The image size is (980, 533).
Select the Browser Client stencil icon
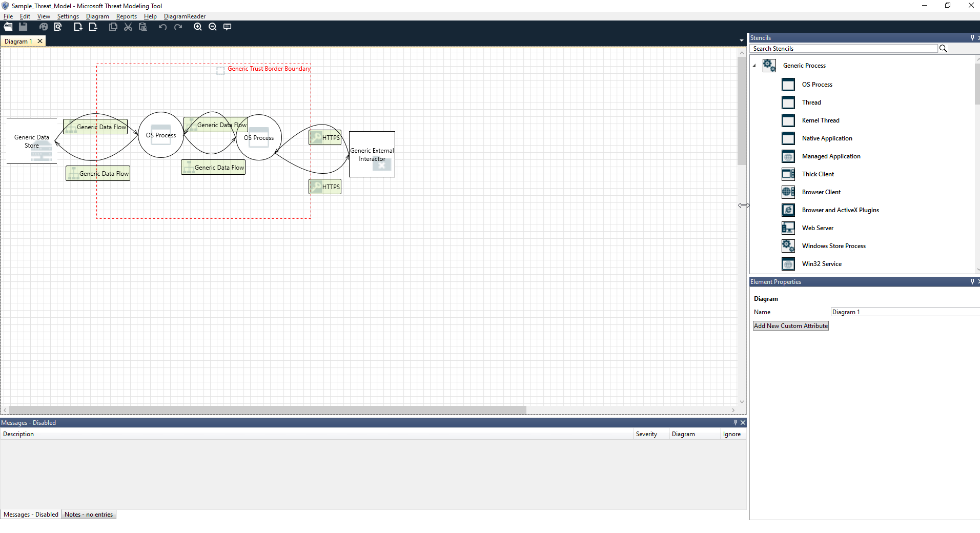[x=788, y=192]
